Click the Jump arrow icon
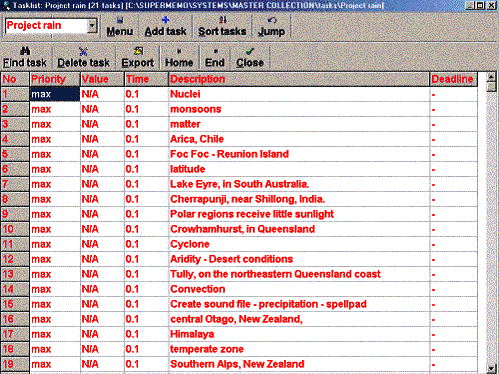 (x=272, y=20)
